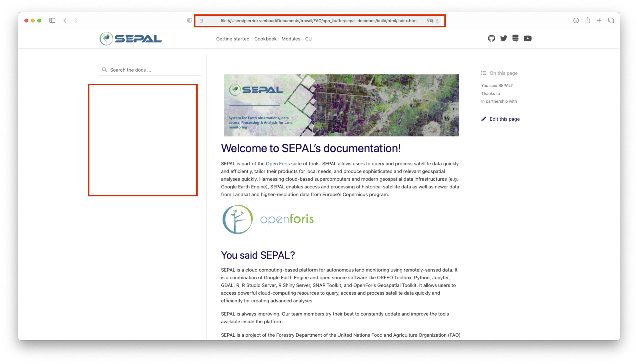Screen dimensions: 638x364
Task: Open SEPAL's Twitter profile icon
Action: coord(503,38)
